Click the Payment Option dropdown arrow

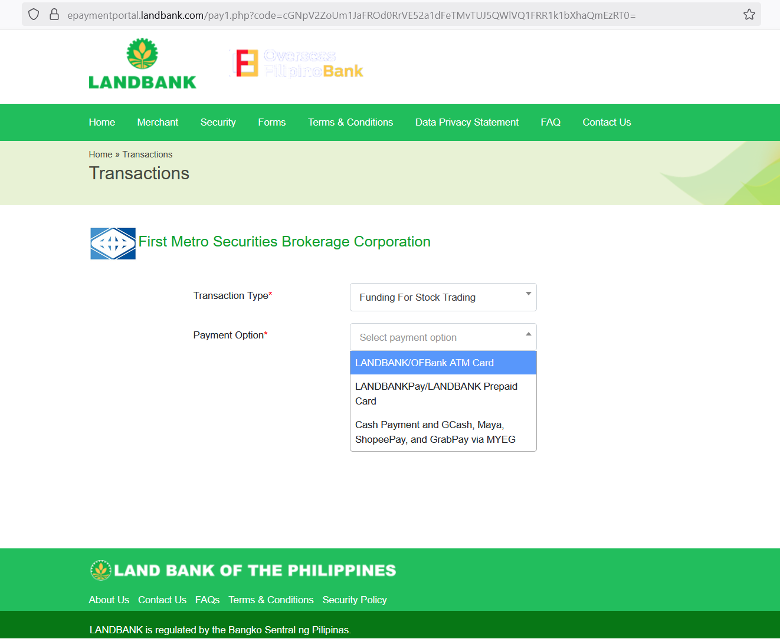(x=528, y=334)
